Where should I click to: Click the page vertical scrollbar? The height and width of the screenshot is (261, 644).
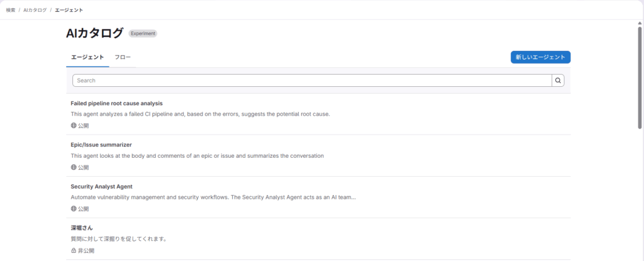[640, 75]
